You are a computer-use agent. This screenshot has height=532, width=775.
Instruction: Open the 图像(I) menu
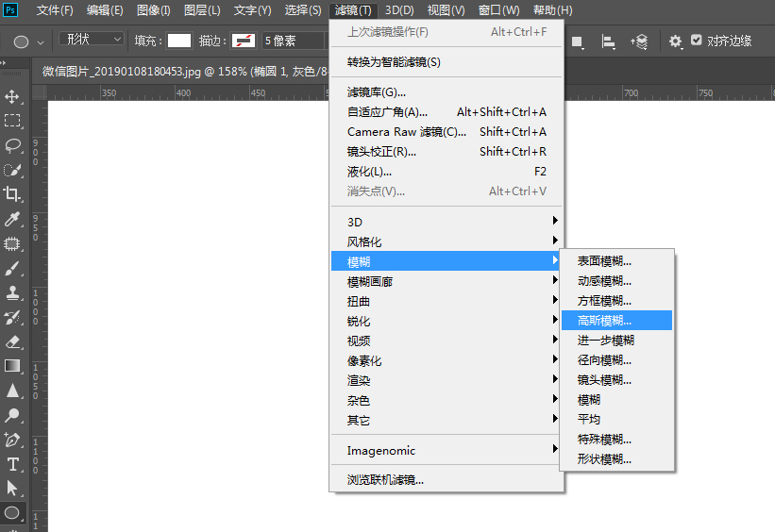coord(153,10)
